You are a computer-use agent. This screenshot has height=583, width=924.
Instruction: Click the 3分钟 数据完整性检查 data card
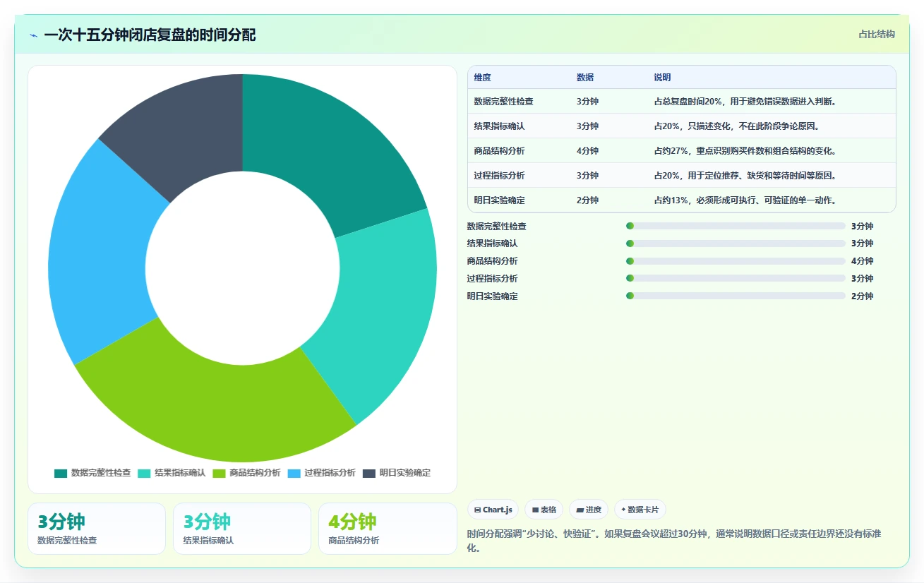[97, 529]
